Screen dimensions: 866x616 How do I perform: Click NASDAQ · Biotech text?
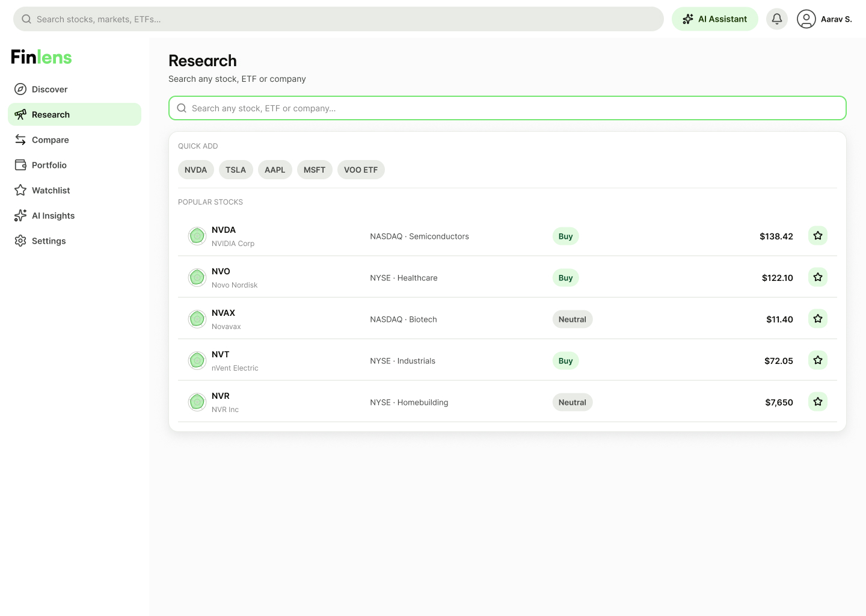tap(404, 319)
